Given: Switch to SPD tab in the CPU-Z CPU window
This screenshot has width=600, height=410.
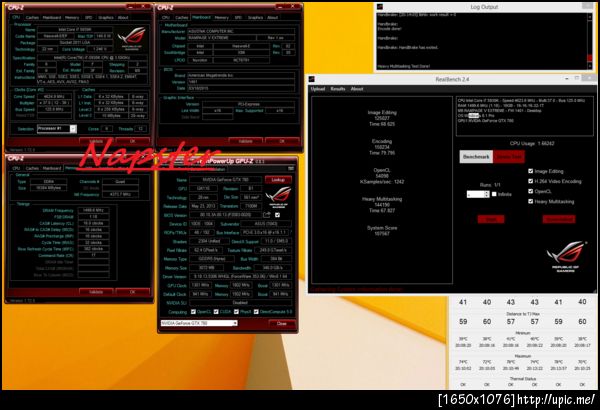Looking at the screenshot, I should point(89,18).
